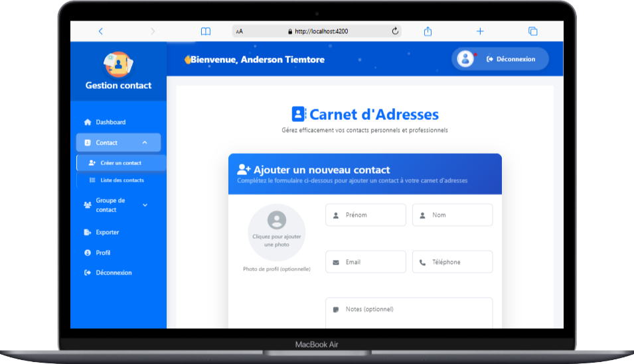Click Déconnexion link in the sidebar
Screen dimensions: 634x364
pyautogui.click(x=114, y=273)
